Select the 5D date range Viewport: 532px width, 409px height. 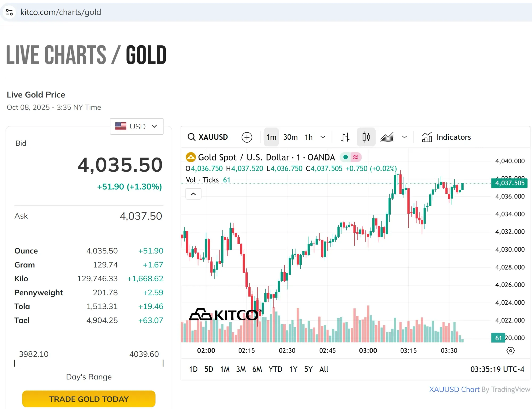209,369
